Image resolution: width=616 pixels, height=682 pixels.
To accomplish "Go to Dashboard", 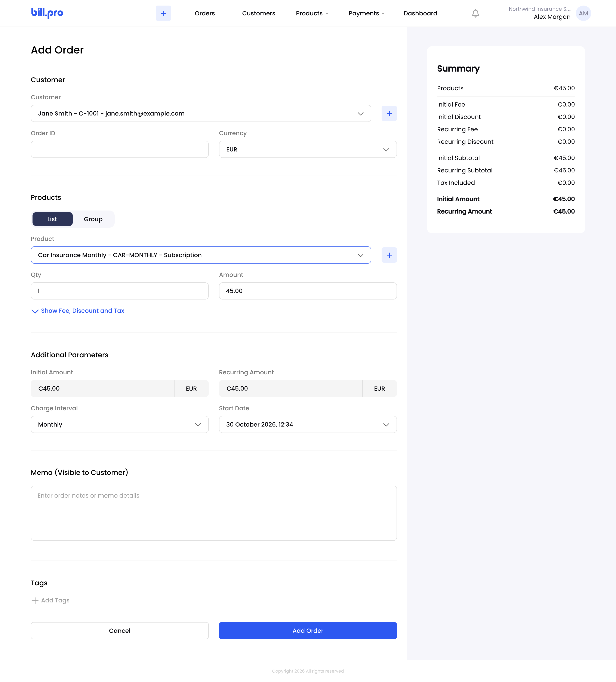I will (x=420, y=13).
